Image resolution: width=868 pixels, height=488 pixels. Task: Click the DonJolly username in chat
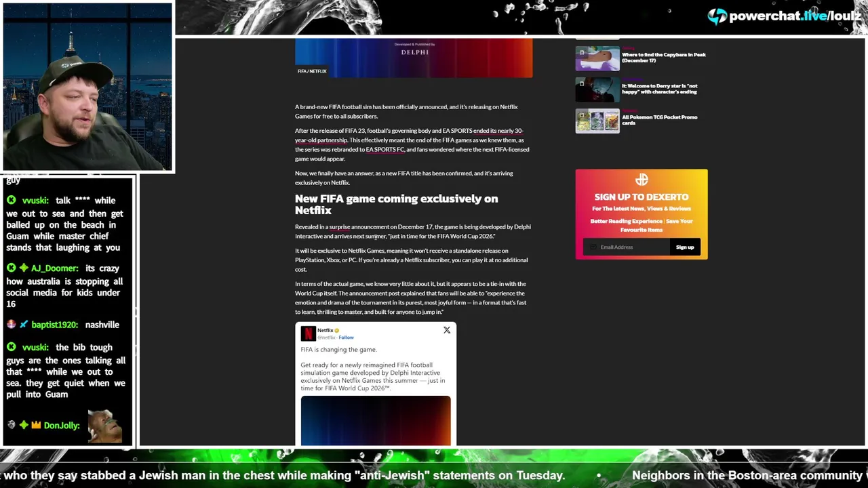pos(62,426)
